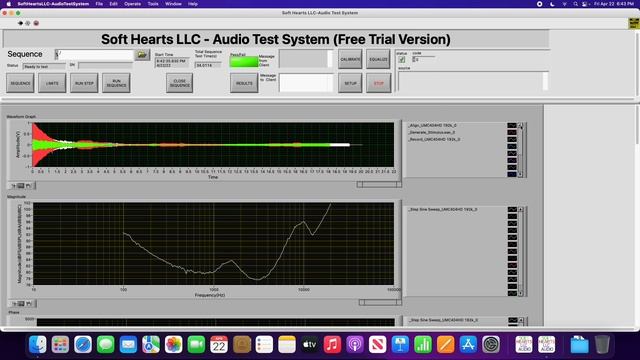Click the plot icon for _Generate_Stimulus.wav legend entry
Image resolution: width=640 pixels, height=360 pixels.
click(512, 132)
